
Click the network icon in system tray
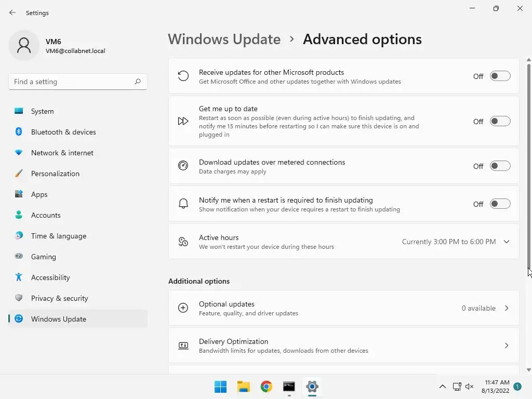pyautogui.click(x=457, y=387)
